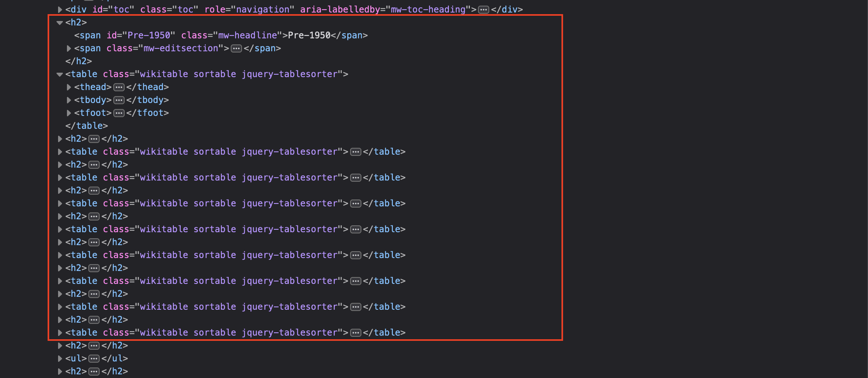The width and height of the screenshot is (868, 378).
Task: Click the ellipsis badge inside the ul row
Action: tap(94, 359)
